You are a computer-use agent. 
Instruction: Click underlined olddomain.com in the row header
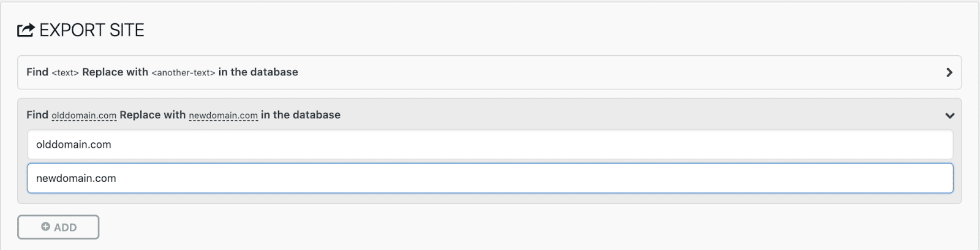tap(84, 115)
